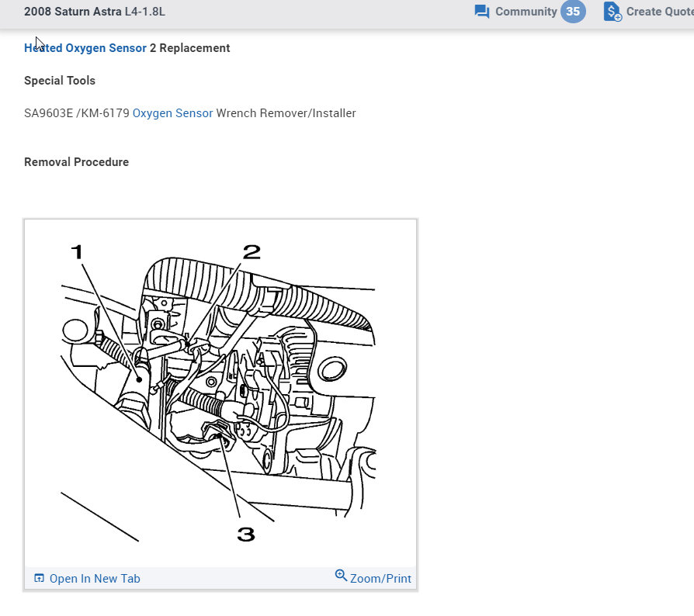
Task: Click the '2 Replacement' heading text
Action: 190,48
